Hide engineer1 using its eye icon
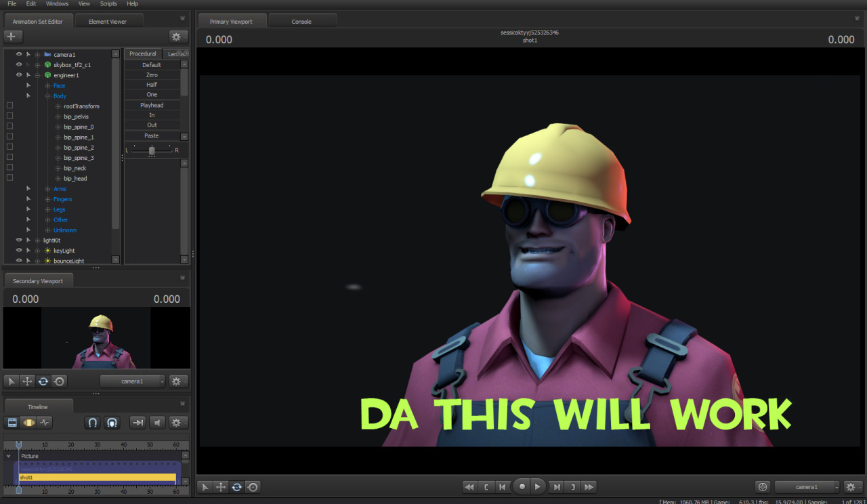This screenshot has width=867, height=504. pyautogui.click(x=19, y=75)
